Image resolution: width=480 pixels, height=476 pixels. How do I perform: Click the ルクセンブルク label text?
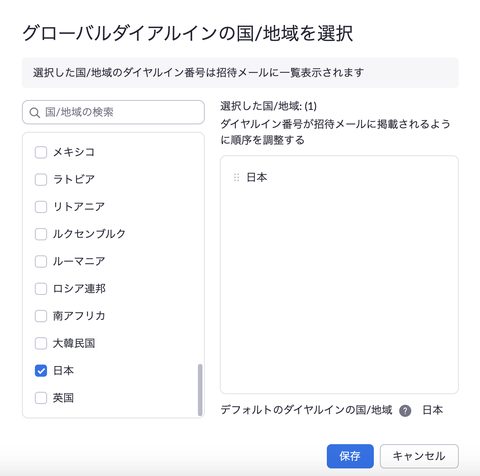[89, 234]
